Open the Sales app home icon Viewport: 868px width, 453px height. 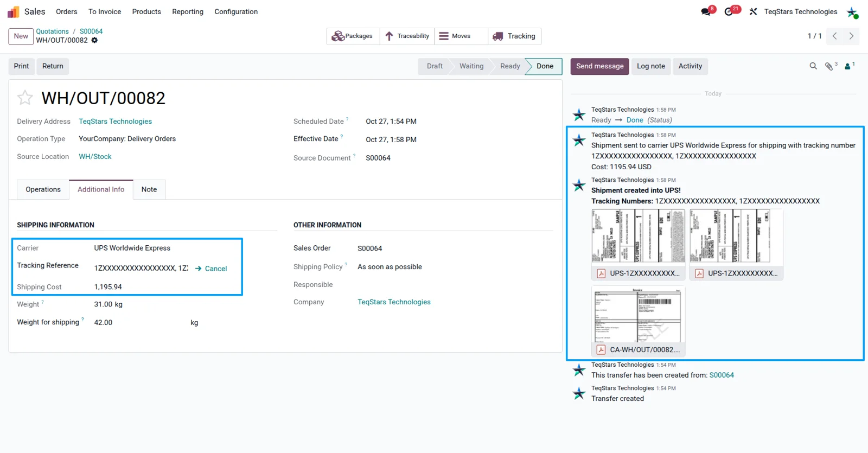point(13,12)
